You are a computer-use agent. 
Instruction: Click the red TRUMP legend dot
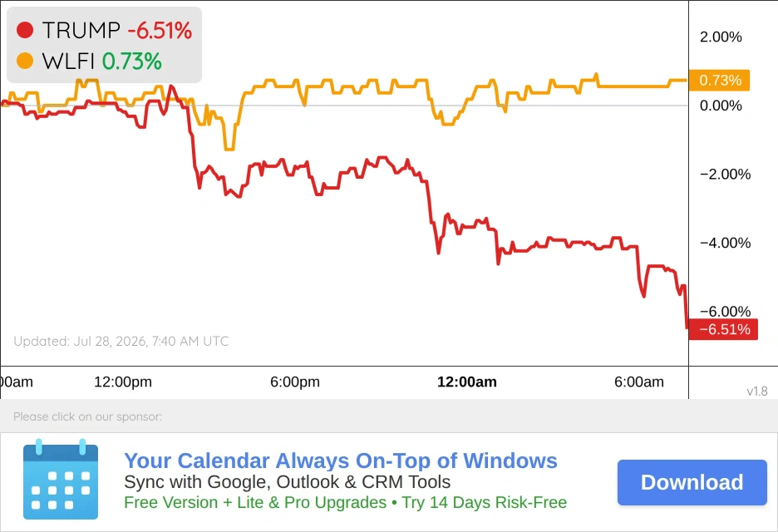25,30
